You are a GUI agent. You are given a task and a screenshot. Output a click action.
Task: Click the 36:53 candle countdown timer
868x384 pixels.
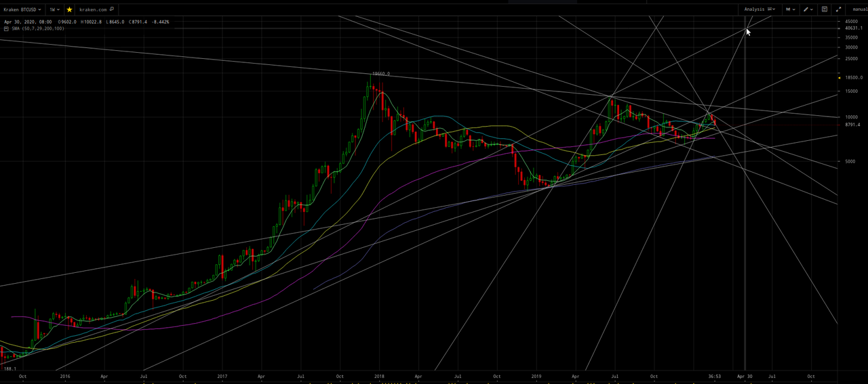pos(714,375)
